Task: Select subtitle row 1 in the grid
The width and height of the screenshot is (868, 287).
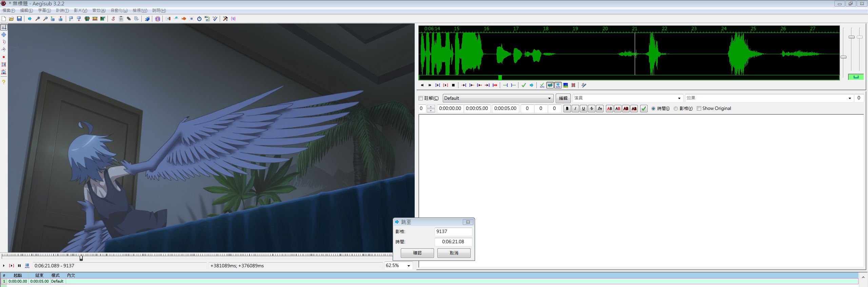Action: [x=429, y=281]
